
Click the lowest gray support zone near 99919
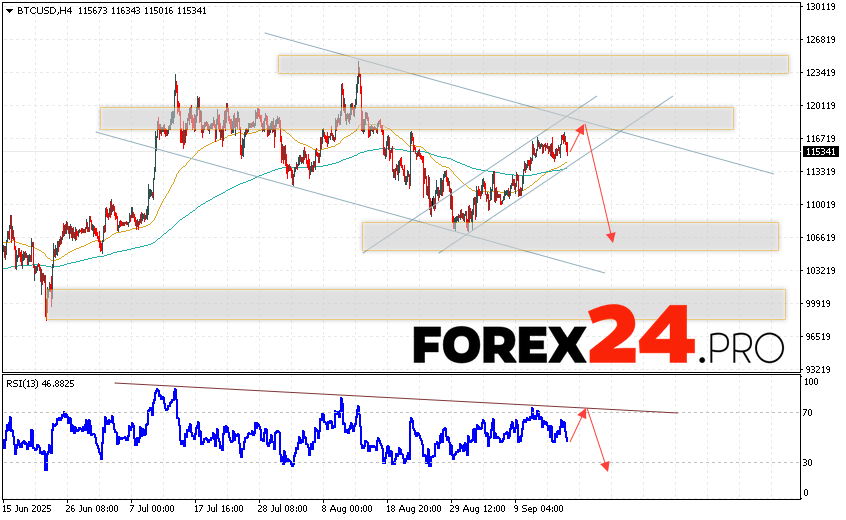(x=415, y=304)
